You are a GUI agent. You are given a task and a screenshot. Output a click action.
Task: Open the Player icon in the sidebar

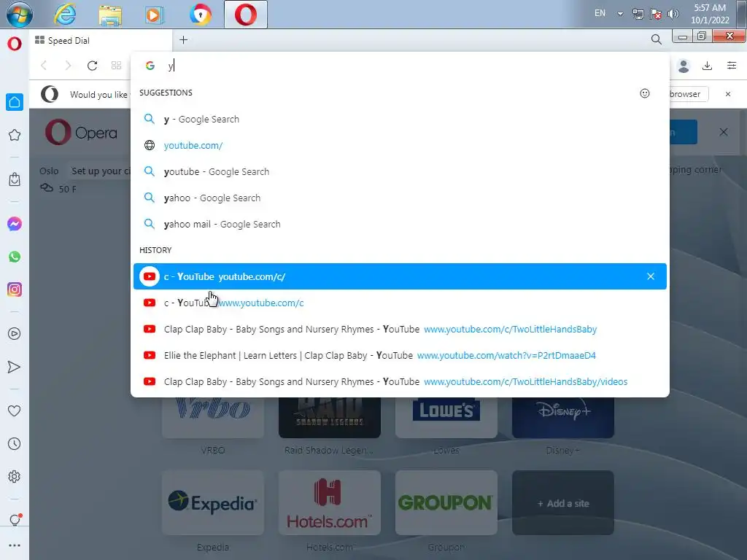15,334
